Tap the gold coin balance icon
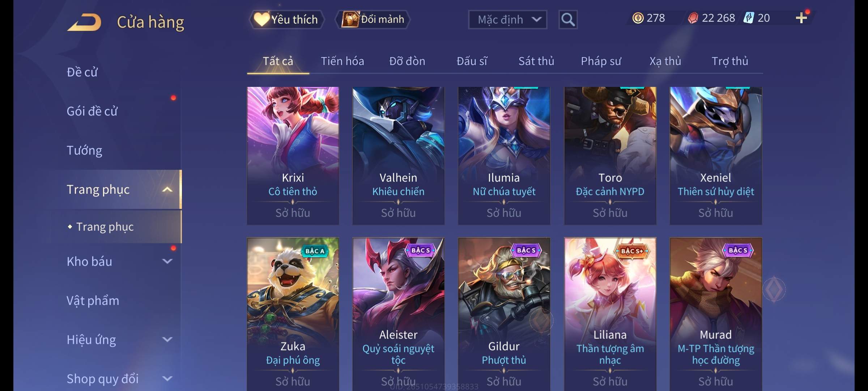This screenshot has width=868, height=391. (638, 18)
